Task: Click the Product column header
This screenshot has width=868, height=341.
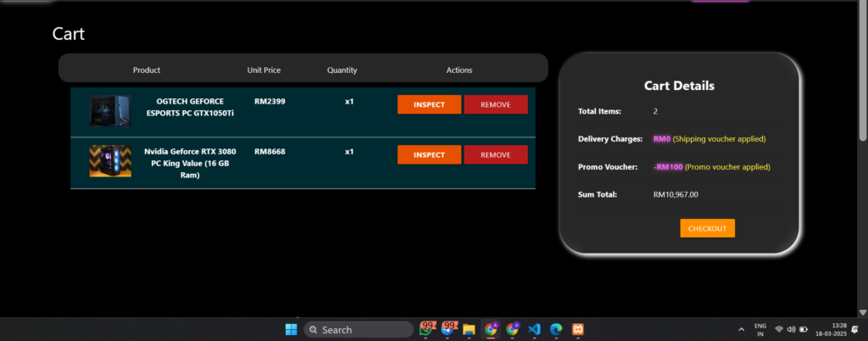Action: coord(147,70)
